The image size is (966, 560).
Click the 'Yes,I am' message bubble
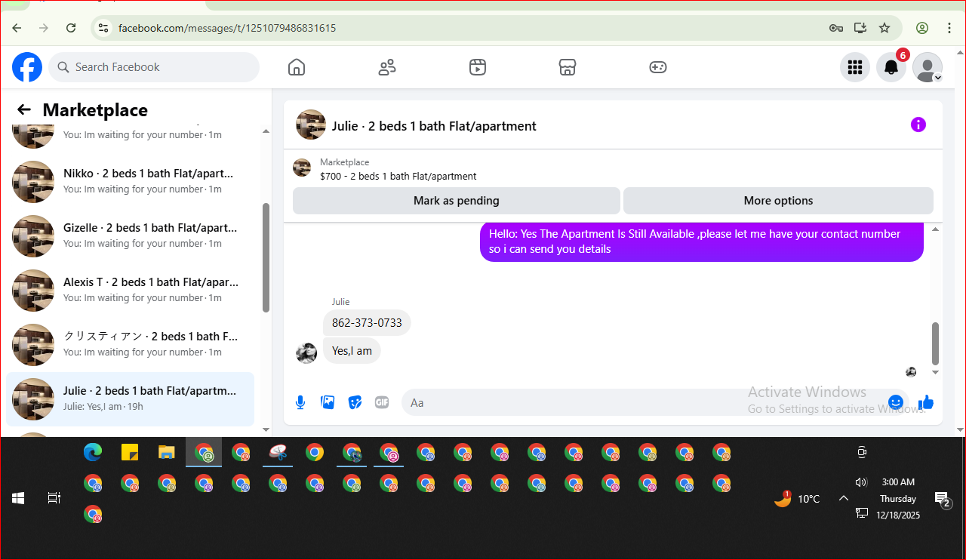352,351
